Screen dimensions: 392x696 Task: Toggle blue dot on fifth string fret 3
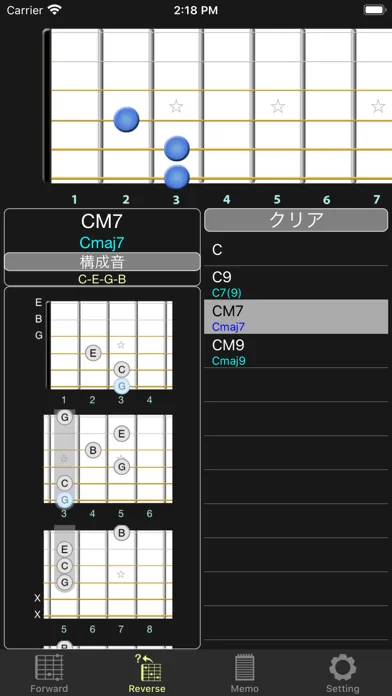click(x=177, y=148)
